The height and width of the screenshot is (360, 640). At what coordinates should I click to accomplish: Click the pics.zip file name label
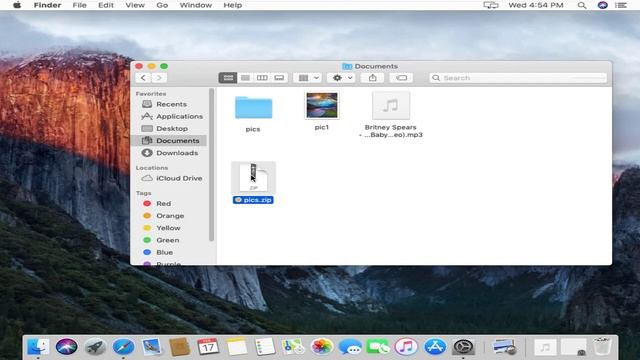[x=253, y=200]
